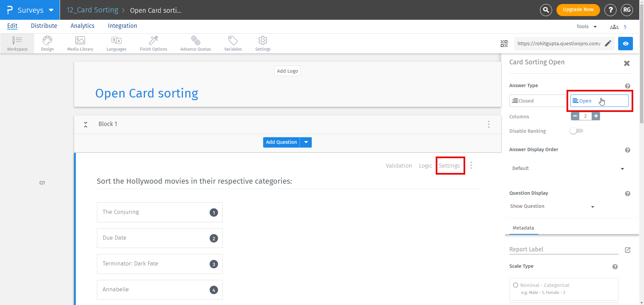Collapse Block 1 section
Image resolution: width=644 pixels, height=305 pixels.
[x=86, y=124]
